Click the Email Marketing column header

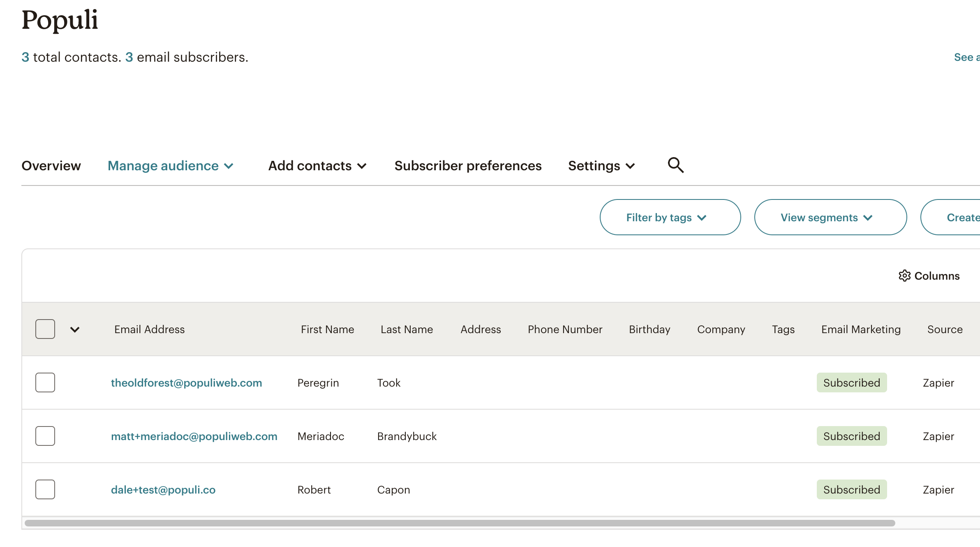tap(861, 329)
